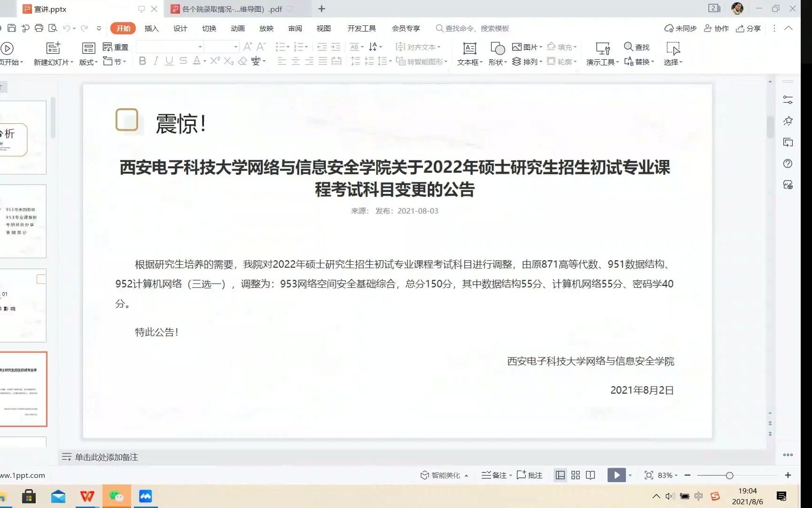Click the Collaborate (协作) button
Screen dimensions: 812x508
(716, 28)
